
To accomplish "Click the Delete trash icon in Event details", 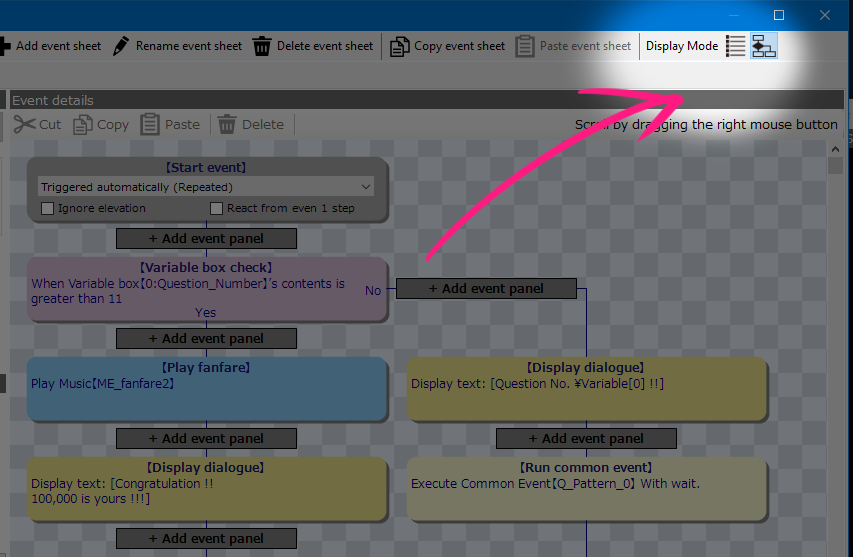I will click(x=227, y=125).
